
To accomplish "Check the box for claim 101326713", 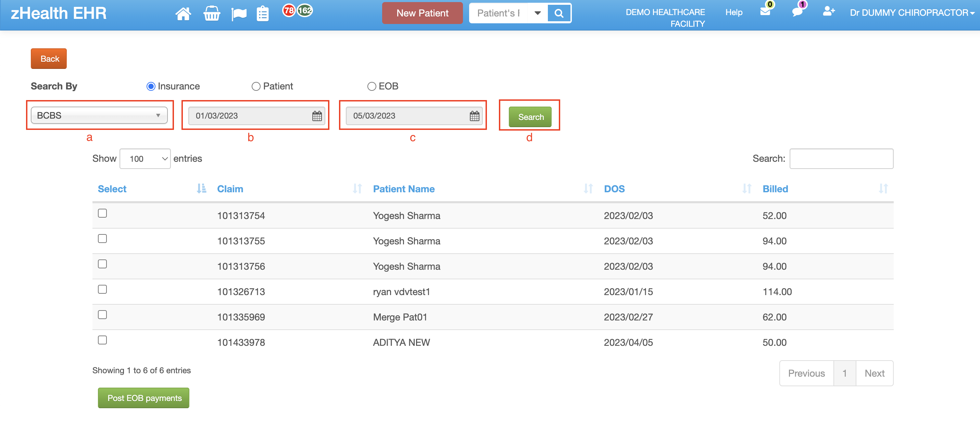I will click(x=102, y=289).
